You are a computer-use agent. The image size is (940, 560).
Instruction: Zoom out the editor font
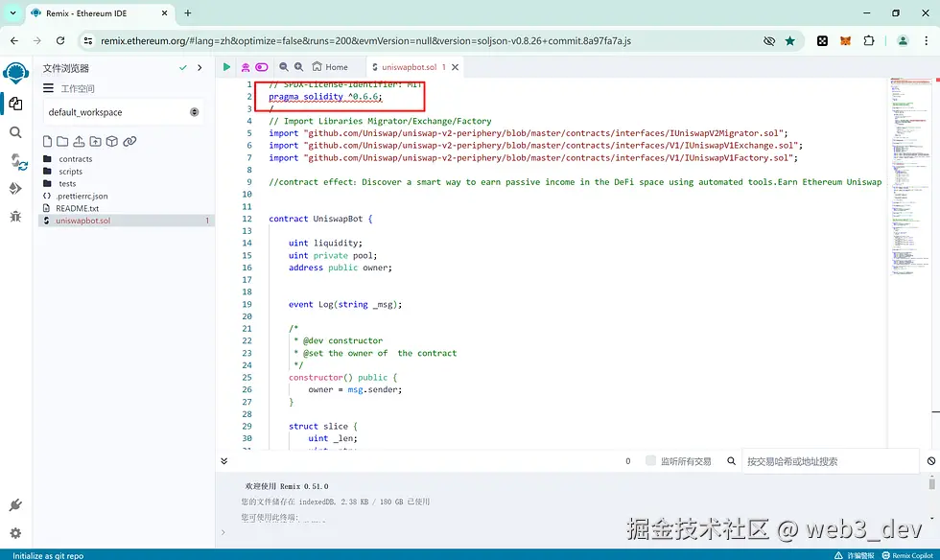pyautogui.click(x=284, y=67)
